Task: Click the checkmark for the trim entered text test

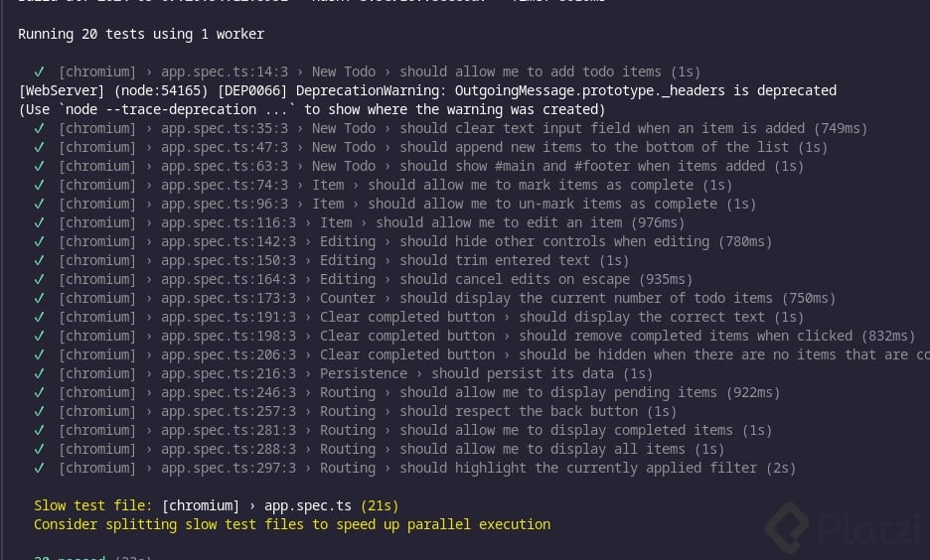Action: (39, 260)
